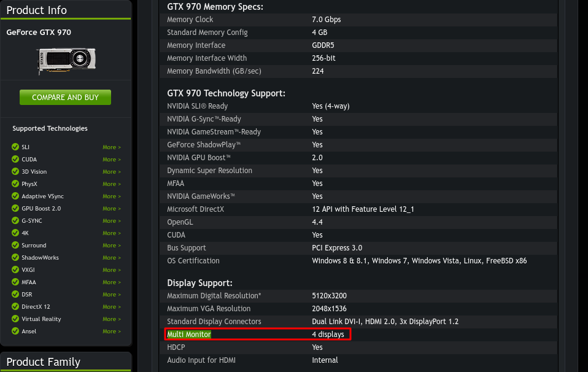Click the 'GDDR5' memory interface value

click(323, 45)
